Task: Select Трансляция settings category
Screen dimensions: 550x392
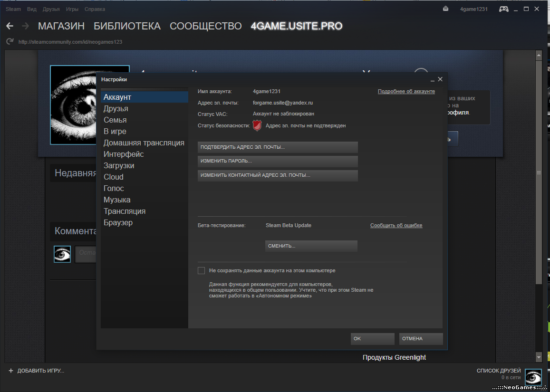Action: tap(145, 211)
